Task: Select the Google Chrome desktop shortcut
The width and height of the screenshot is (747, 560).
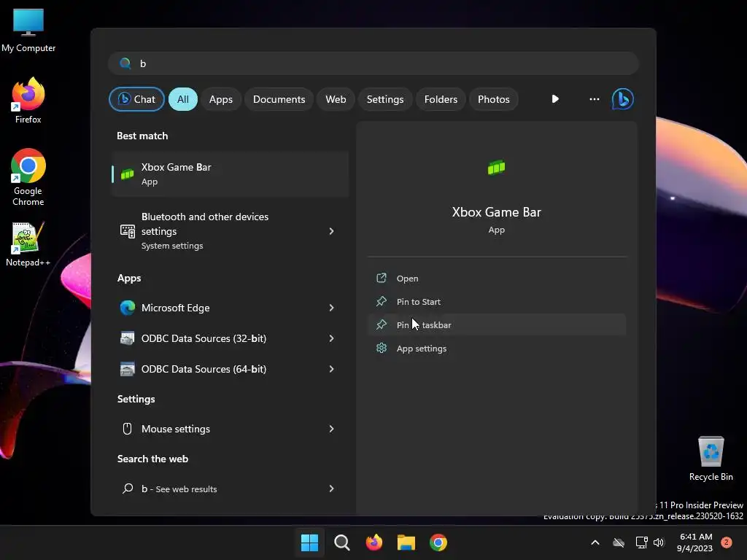Action: [28, 177]
